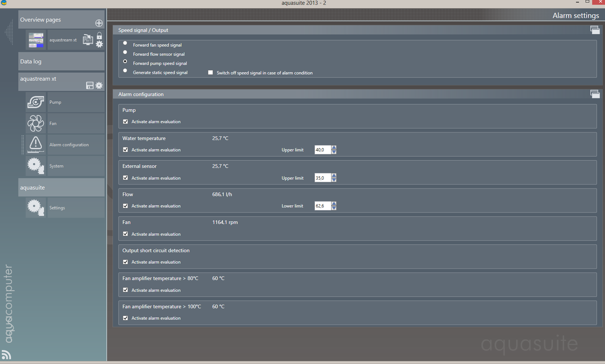
Task: Click the Water temperature 25,7 °C reading
Action: [x=220, y=138]
